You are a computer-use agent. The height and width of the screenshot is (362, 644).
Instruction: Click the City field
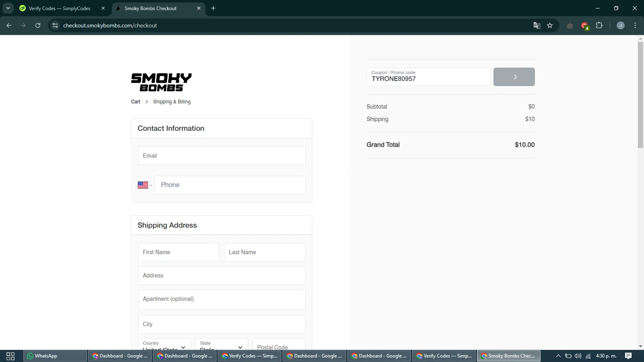tap(222, 324)
